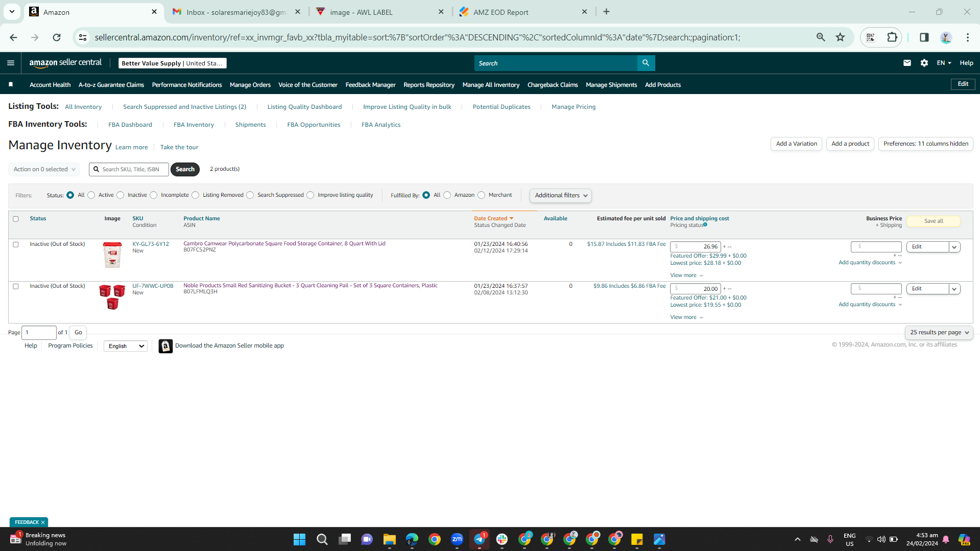Image resolution: width=980 pixels, height=551 pixels.
Task: Select the Search Suppressed status filter
Action: 250,195
